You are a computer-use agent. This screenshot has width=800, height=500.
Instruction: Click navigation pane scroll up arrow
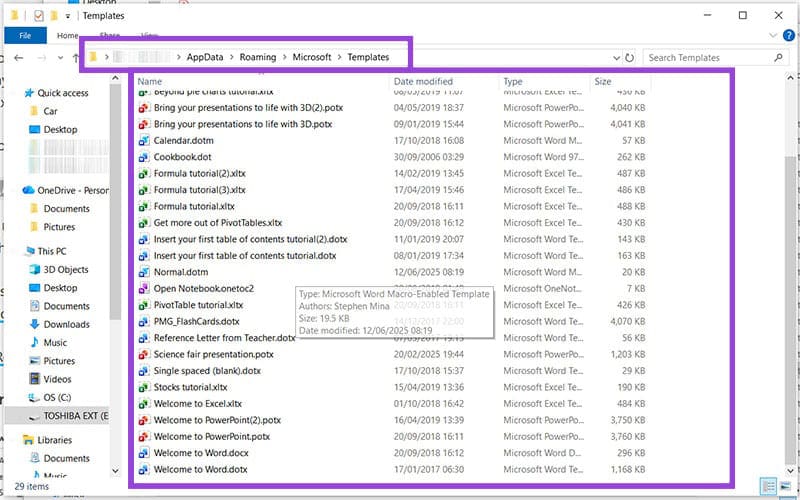pyautogui.click(x=115, y=78)
